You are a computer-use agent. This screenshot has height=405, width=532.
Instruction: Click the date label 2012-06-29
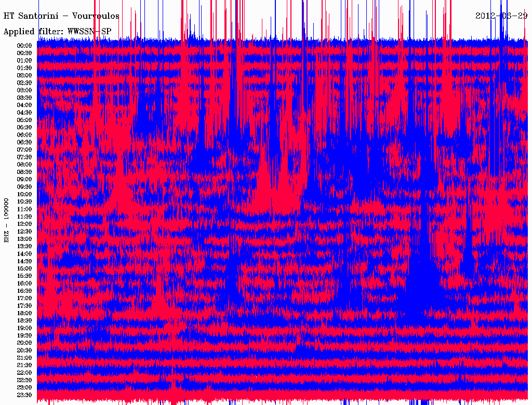click(x=501, y=16)
